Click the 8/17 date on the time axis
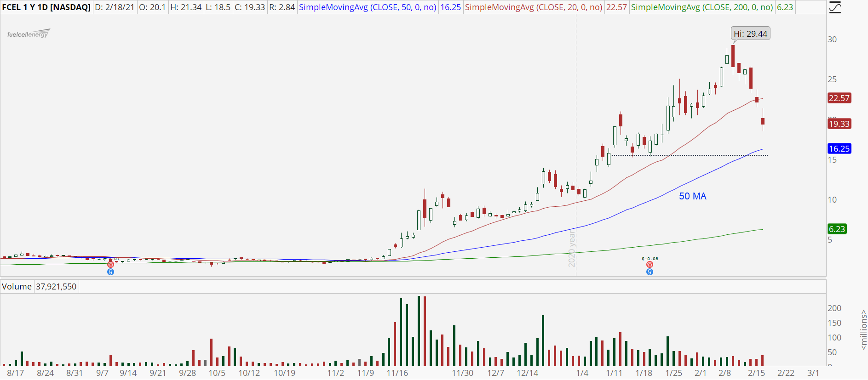 pyautogui.click(x=16, y=373)
